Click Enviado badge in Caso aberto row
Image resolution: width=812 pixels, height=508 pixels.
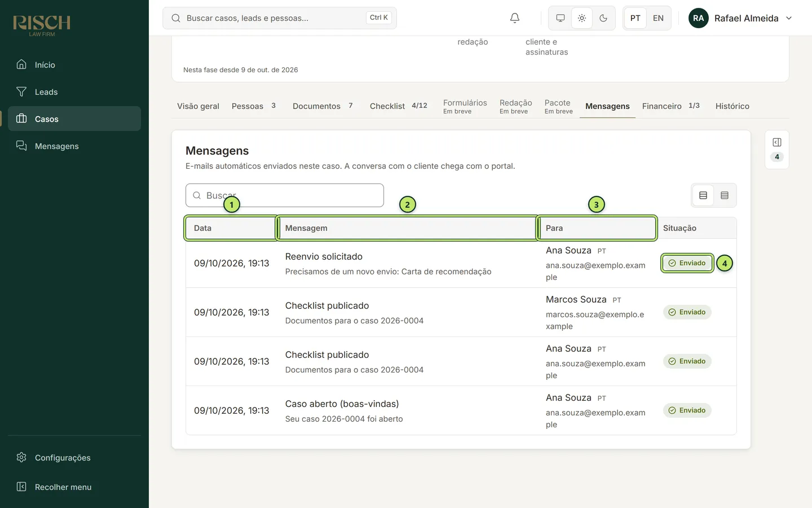tap(687, 410)
